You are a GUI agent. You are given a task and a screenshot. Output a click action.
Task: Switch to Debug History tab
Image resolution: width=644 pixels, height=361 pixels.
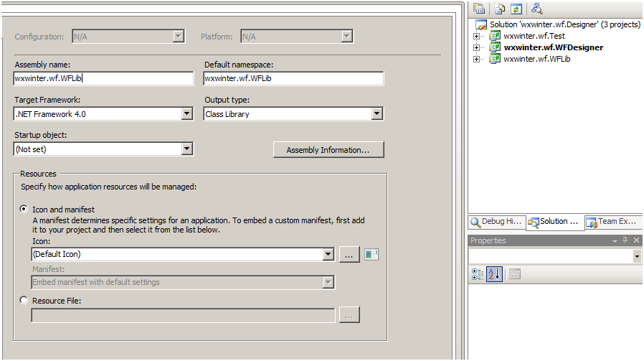pyautogui.click(x=496, y=222)
